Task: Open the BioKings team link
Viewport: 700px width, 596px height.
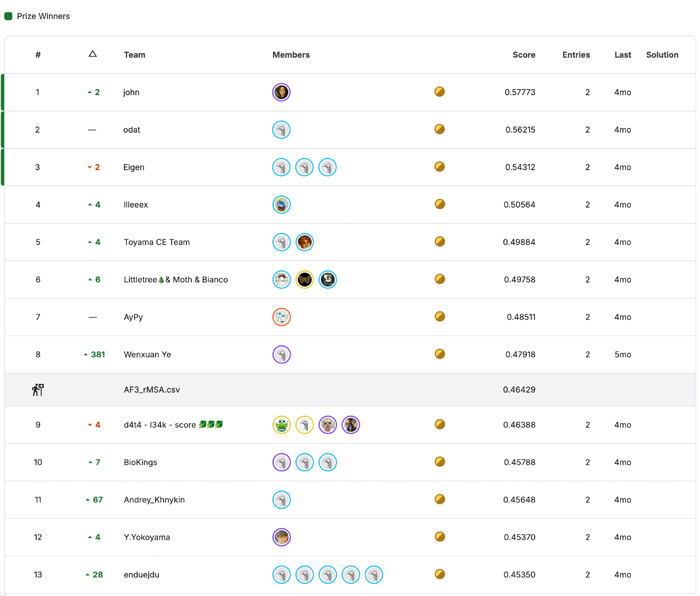Action: pyautogui.click(x=140, y=462)
